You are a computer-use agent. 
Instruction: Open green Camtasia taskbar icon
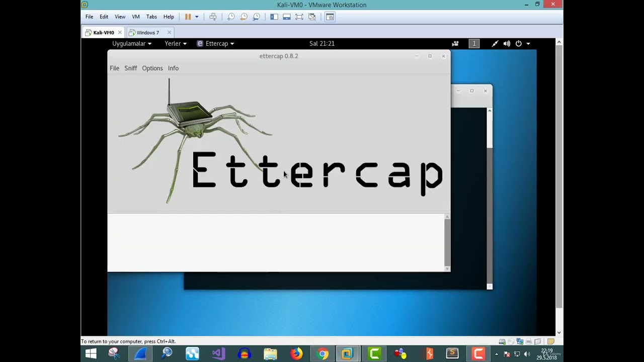tap(374, 354)
